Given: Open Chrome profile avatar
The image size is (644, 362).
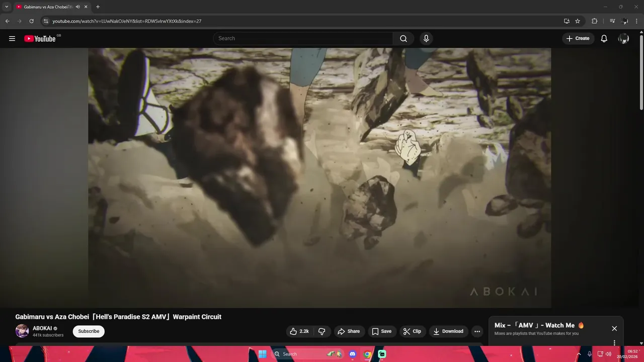Looking at the screenshot, I should [x=625, y=21].
